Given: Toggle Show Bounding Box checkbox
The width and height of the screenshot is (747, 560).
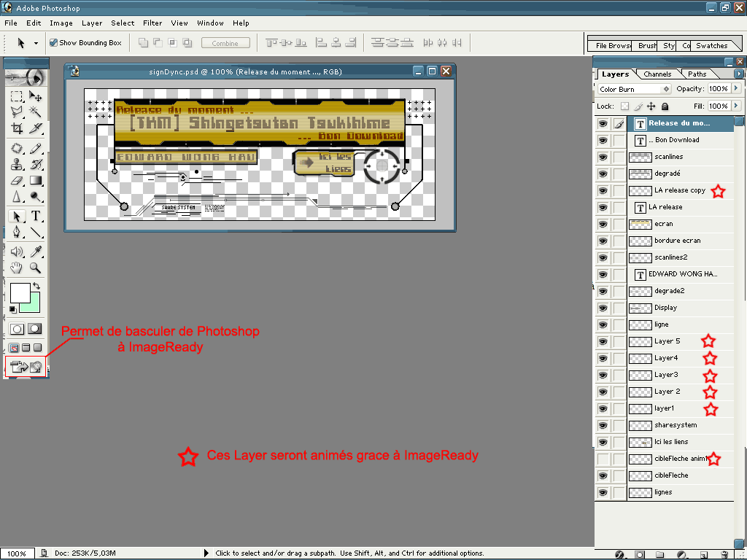Looking at the screenshot, I should pyautogui.click(x=54, y=43).
